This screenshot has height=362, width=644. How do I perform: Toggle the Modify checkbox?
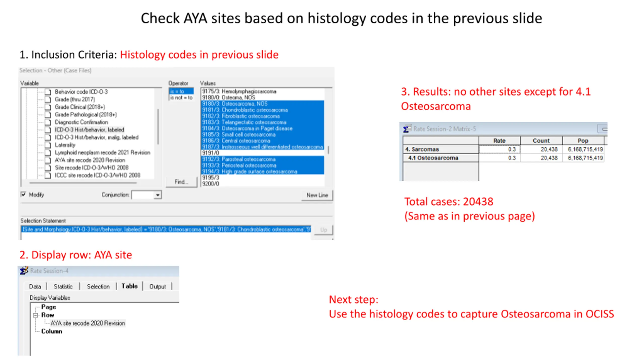pos(23,194)
